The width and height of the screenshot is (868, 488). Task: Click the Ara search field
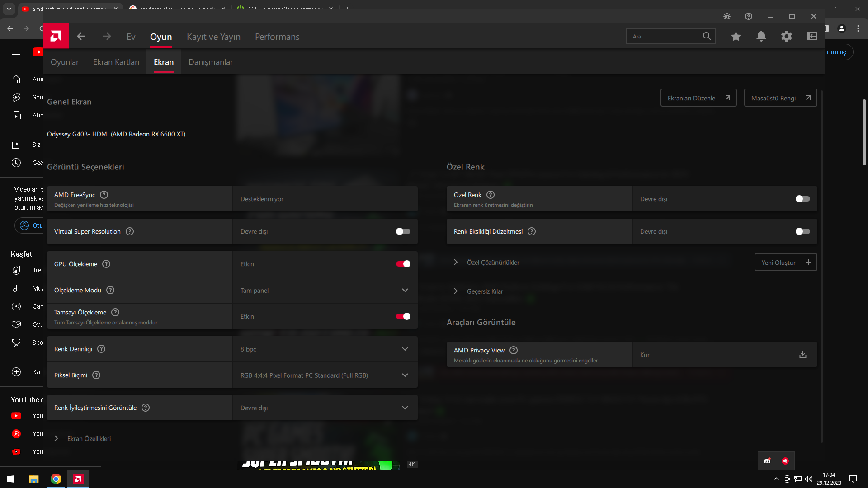pyautogui.click(x=664, y=36)
